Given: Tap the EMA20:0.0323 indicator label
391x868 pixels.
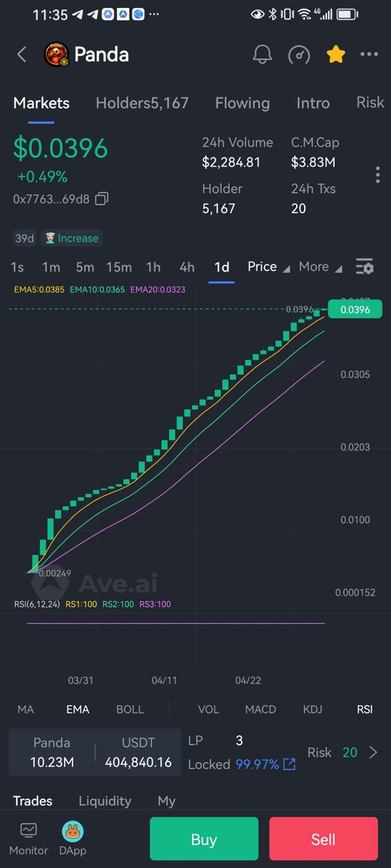Looking at the screenshot, I should pyautogui.click(x=158, y=289).
